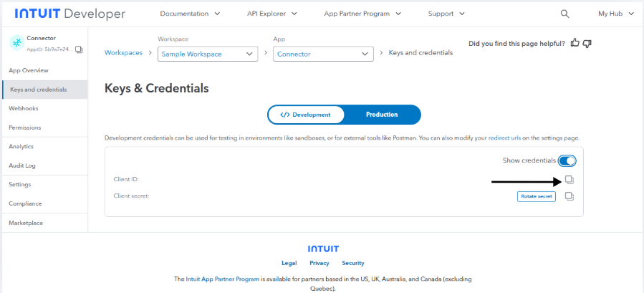Viewport: 644px width, 293px height.
Task: Open the Connector app dropdown
Action: [x=324, y=54]
